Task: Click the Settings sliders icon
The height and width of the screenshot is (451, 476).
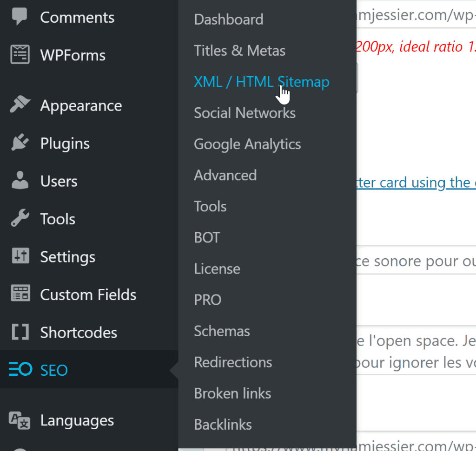Action: (x=20, y=255)
